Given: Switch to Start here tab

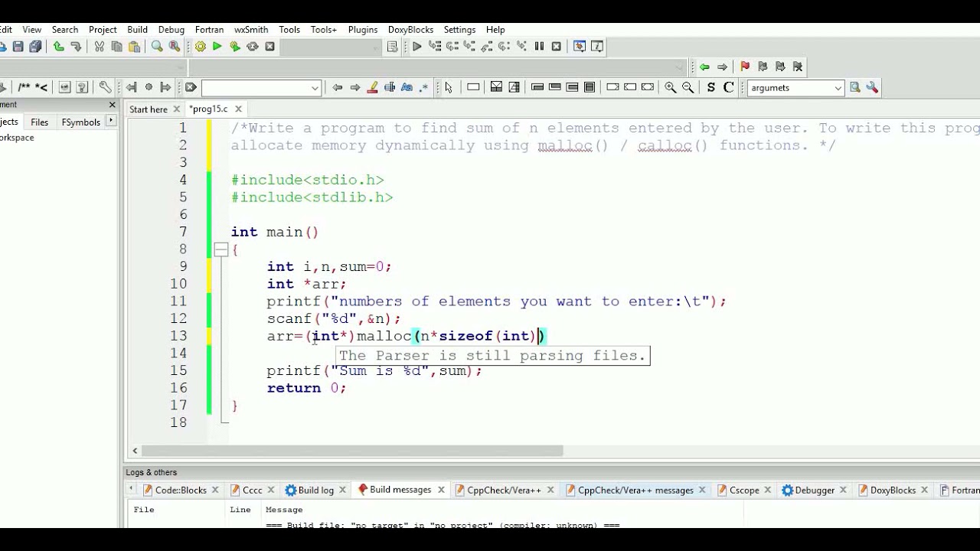Looking at the screenshot, I should [x=149, y=109].
